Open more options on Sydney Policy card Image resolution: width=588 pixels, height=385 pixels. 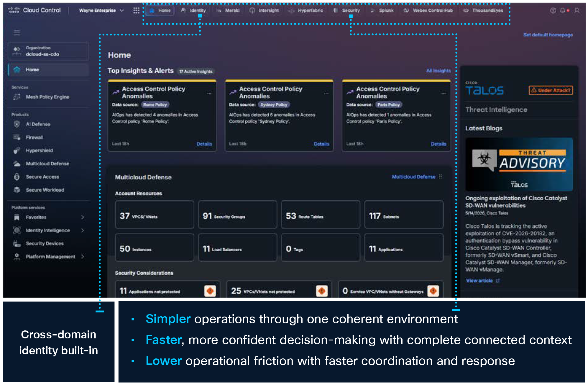[x=326, y=93]
